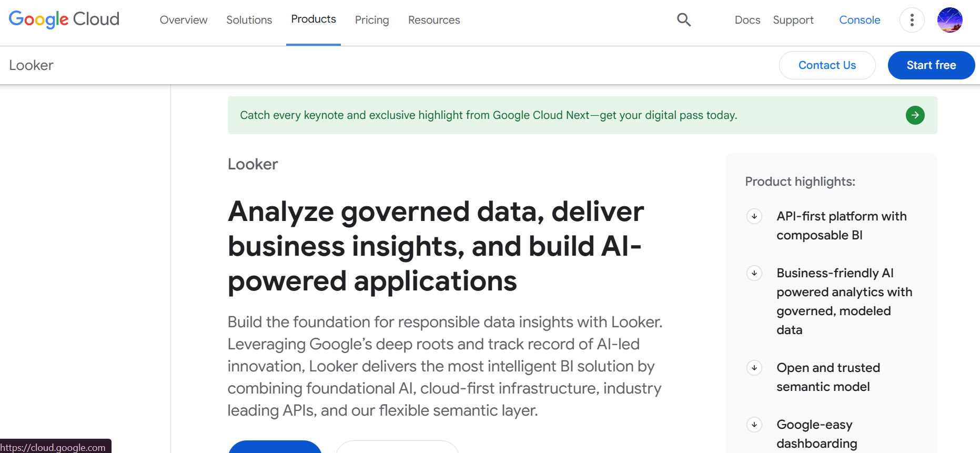
Task: Select Business-friendly AI powered analytics text
Action: [844, 301]
